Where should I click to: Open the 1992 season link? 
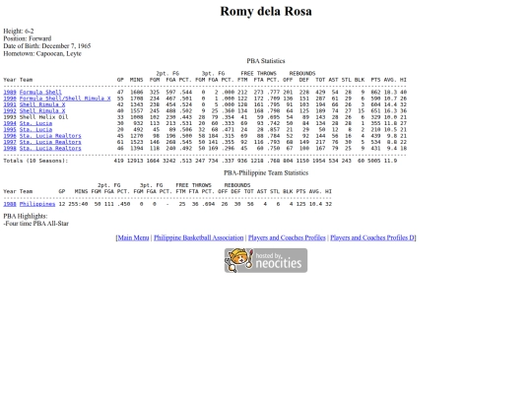pyautogui.click(x=10, y=110)
